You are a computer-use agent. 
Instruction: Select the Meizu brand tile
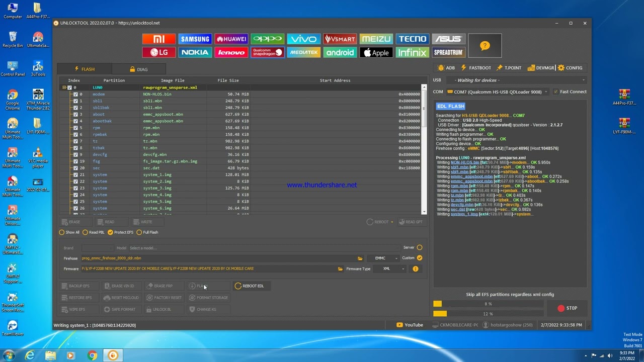tap(376, 39)
